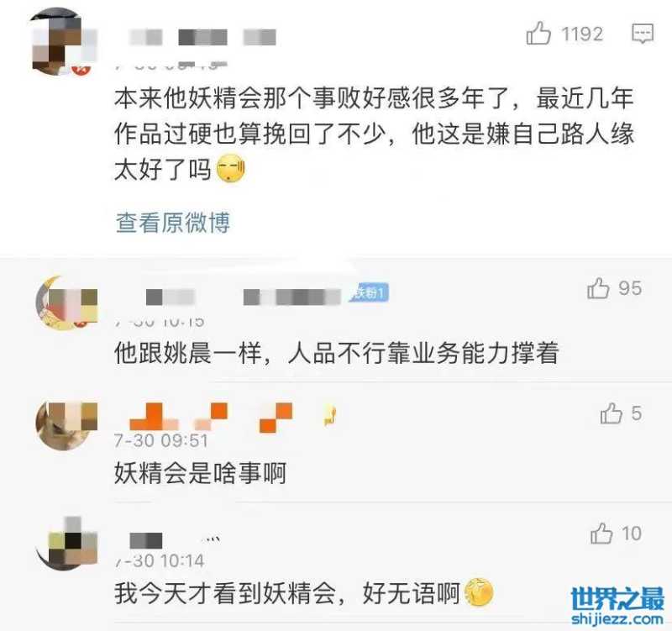Open the username of top commenter
Viewport: 672px width, 631px height.
coord(202,37)
